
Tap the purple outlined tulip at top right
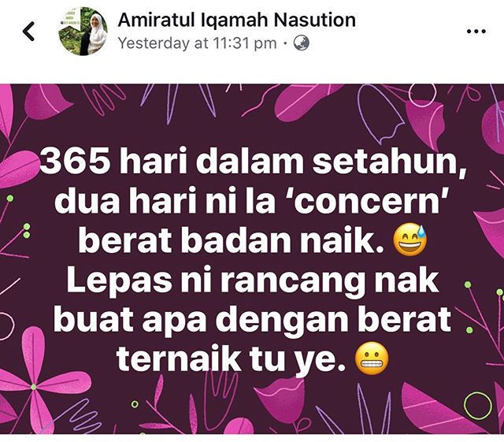(x=380, y=113)
